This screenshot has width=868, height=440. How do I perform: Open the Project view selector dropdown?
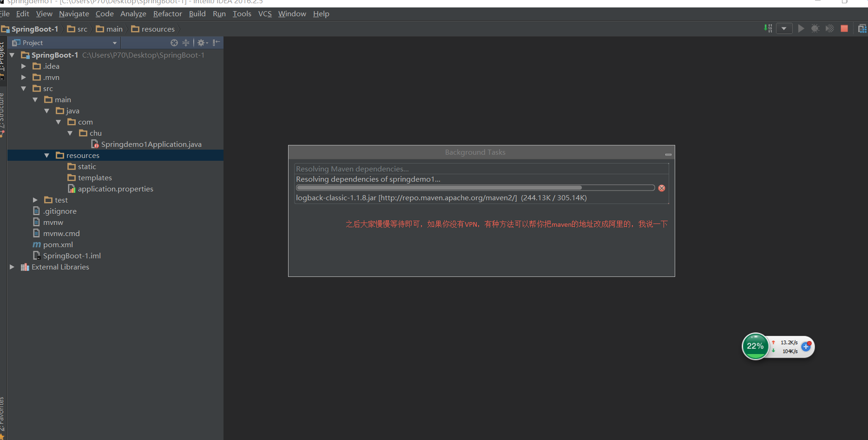[x=114, y=43]
